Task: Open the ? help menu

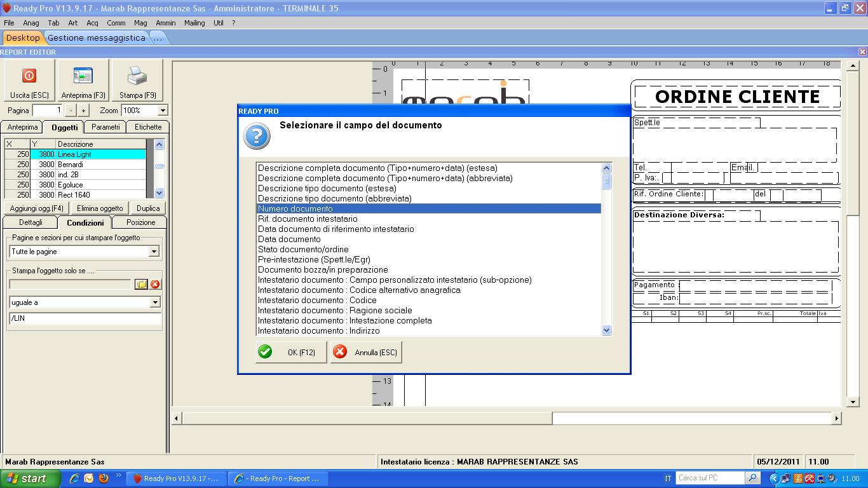Action: (233, 23)
